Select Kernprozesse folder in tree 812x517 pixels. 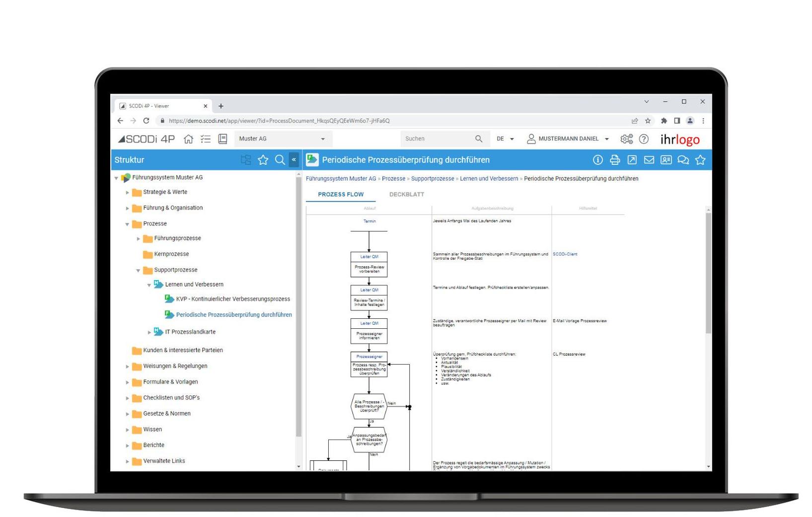tap(171, 254)
